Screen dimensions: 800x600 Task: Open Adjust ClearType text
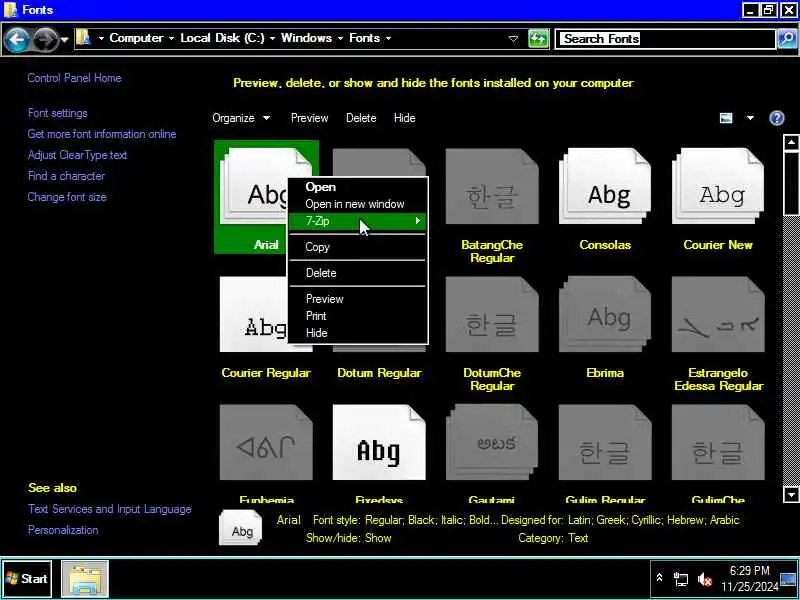[78, 155]
